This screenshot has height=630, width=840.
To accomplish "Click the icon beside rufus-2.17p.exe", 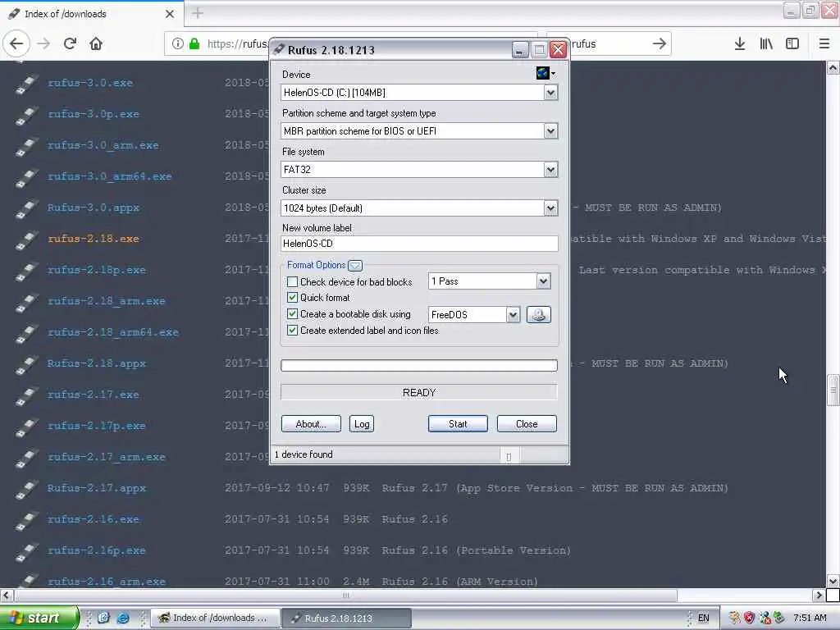I will tap(27, 427).
